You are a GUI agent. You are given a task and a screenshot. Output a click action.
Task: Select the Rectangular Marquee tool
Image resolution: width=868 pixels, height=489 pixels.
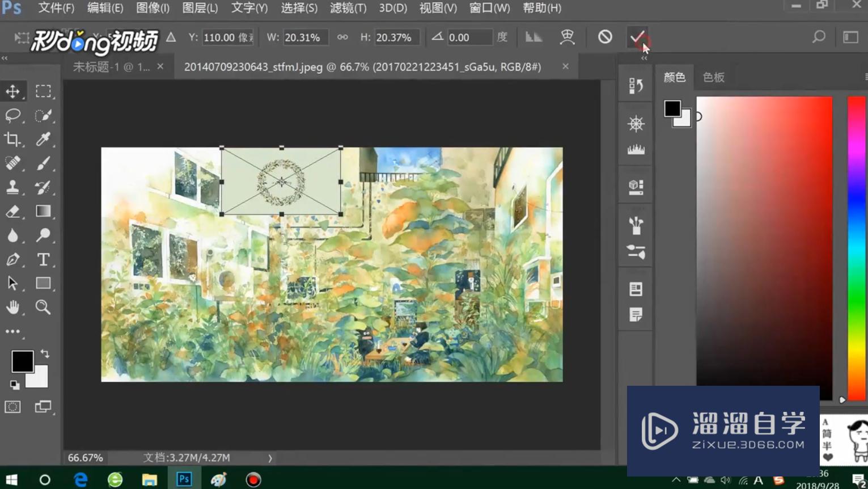(x=43, y=91)
